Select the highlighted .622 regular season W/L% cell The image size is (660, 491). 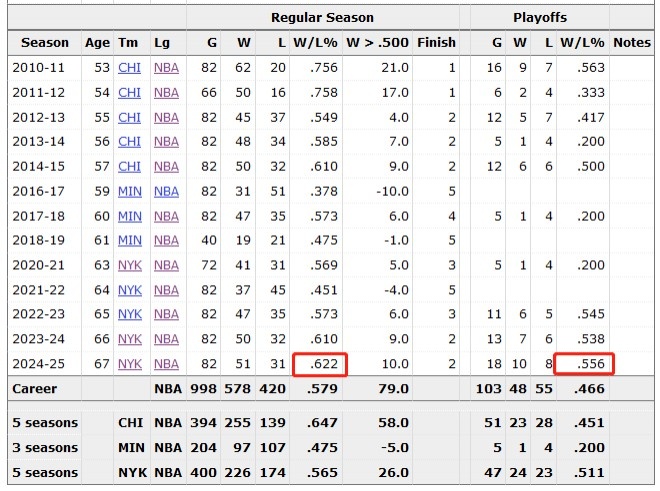pos(319,364)
